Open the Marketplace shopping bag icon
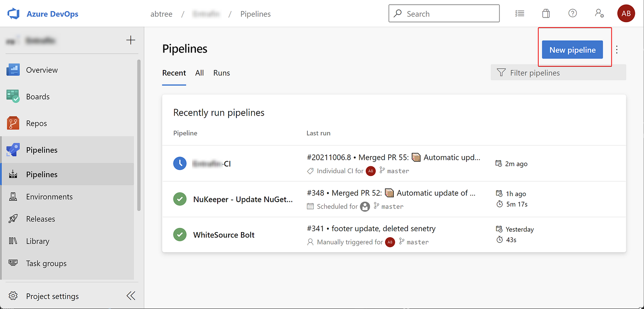This screenshot has height=309, width=644. tap(546, 13)
